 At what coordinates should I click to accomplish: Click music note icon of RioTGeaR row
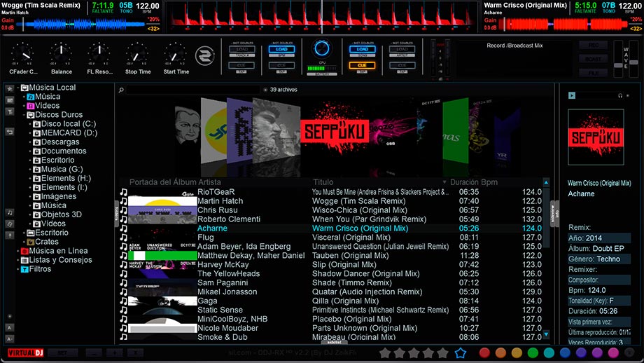pyautogui.click(x=124, y=192)
